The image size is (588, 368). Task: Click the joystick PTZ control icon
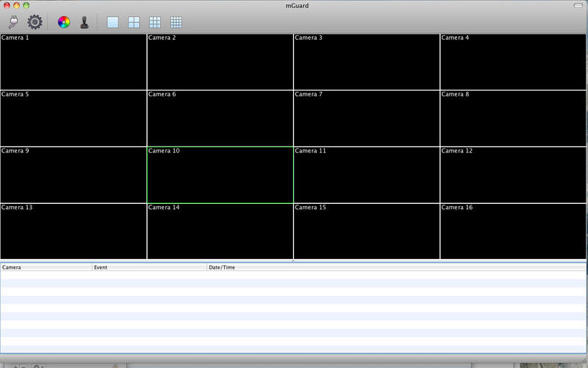(x=85, y=22)
